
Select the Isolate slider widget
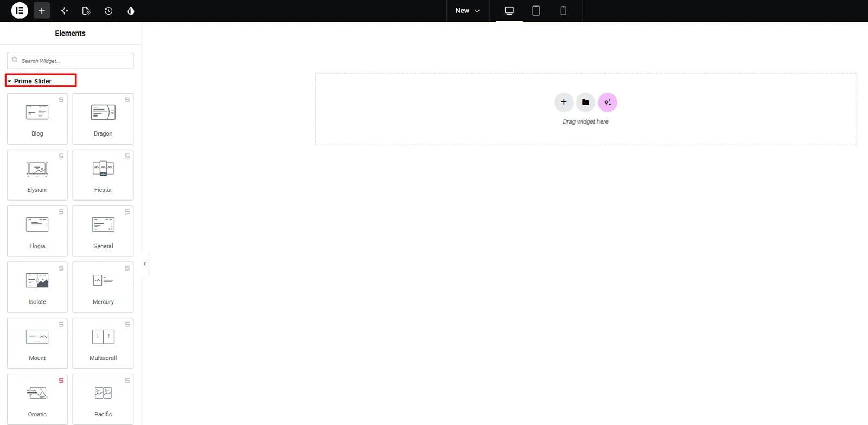click(x=37, y=287)
